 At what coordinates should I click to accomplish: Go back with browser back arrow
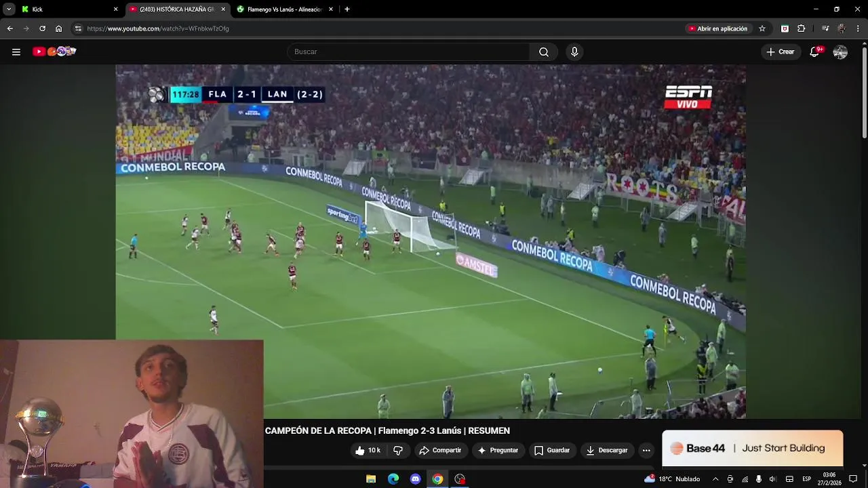coord(10,28)
